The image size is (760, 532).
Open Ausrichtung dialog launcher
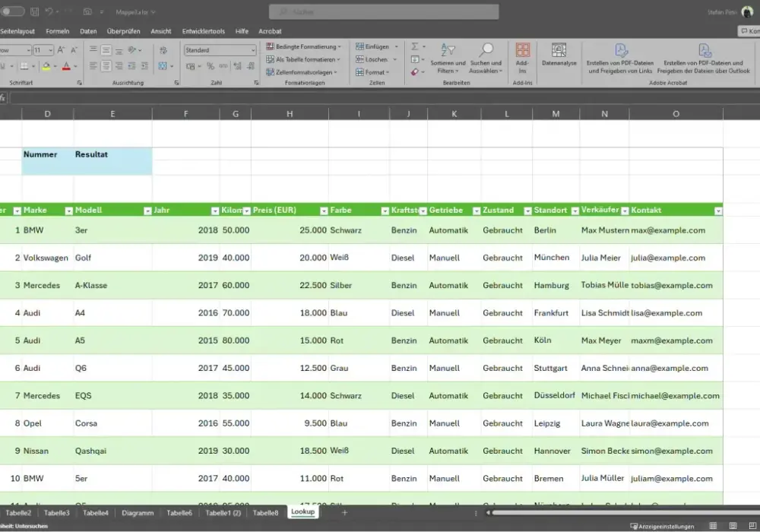point(176,83)
